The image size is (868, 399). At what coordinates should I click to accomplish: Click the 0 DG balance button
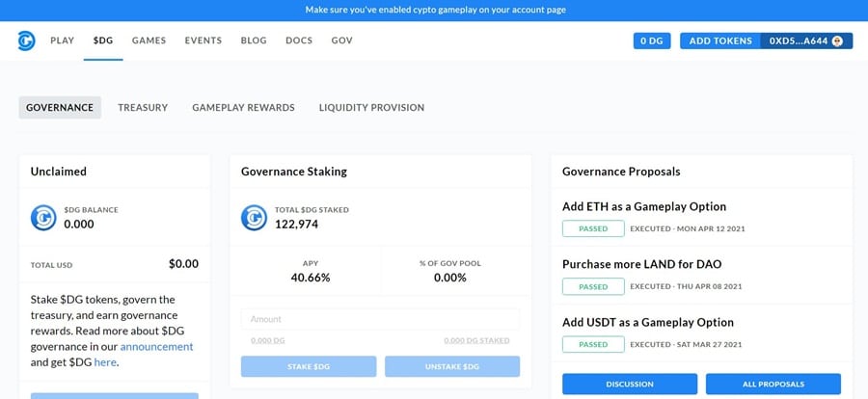tap(652, 40)
